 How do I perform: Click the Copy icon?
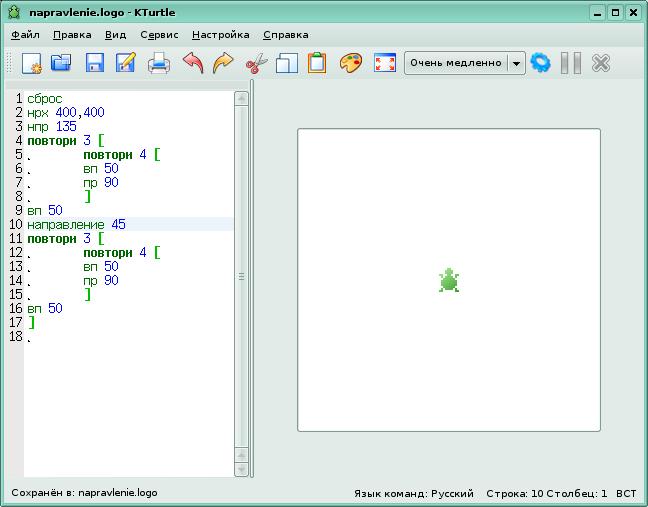point(287,64)
